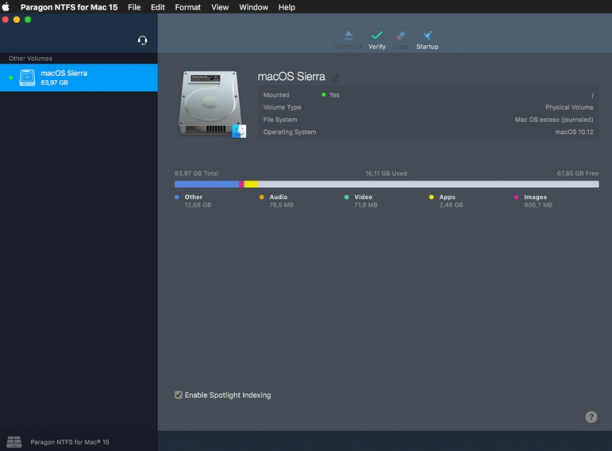Click the Paragon drive stack icon

click(x=14, y=442)
